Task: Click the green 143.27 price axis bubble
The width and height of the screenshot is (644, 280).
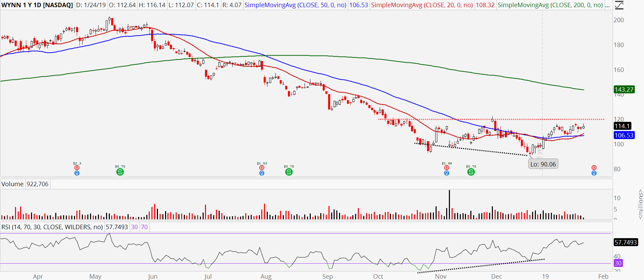Action: click(624, 90)
